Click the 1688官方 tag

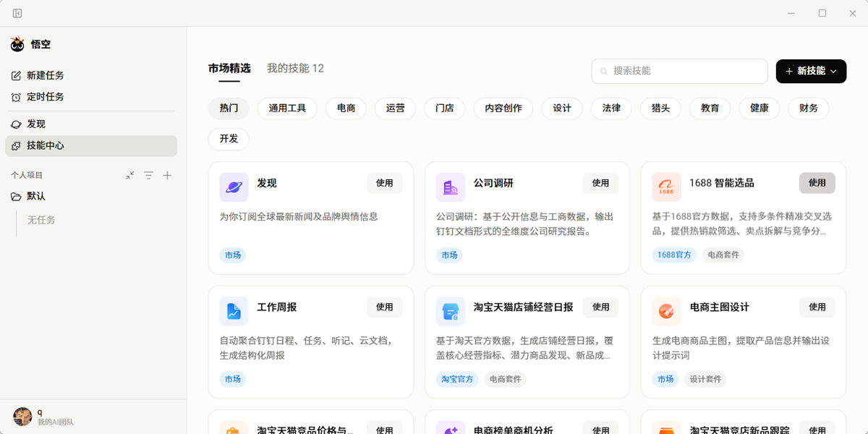pos(674,255)
